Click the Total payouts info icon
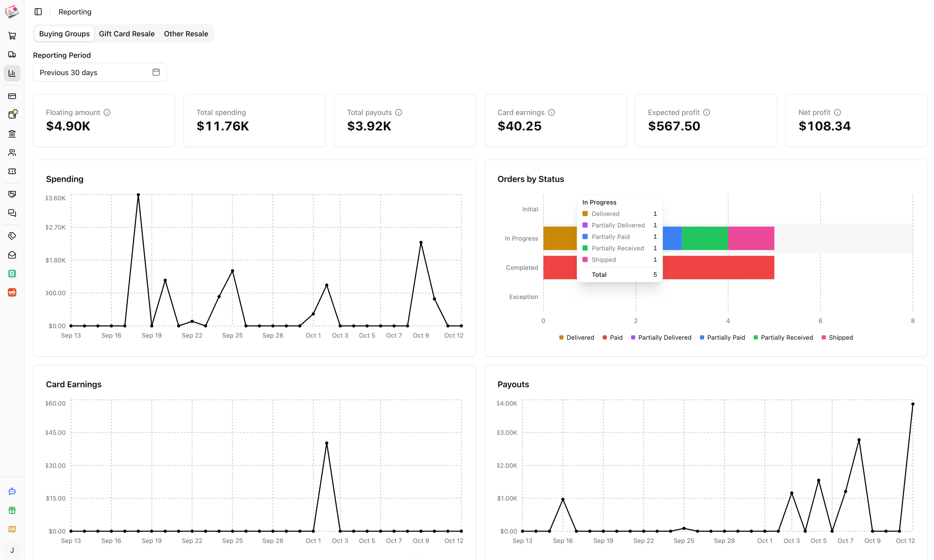The width and height of the screenshot is (934, 560). [399, 112]
